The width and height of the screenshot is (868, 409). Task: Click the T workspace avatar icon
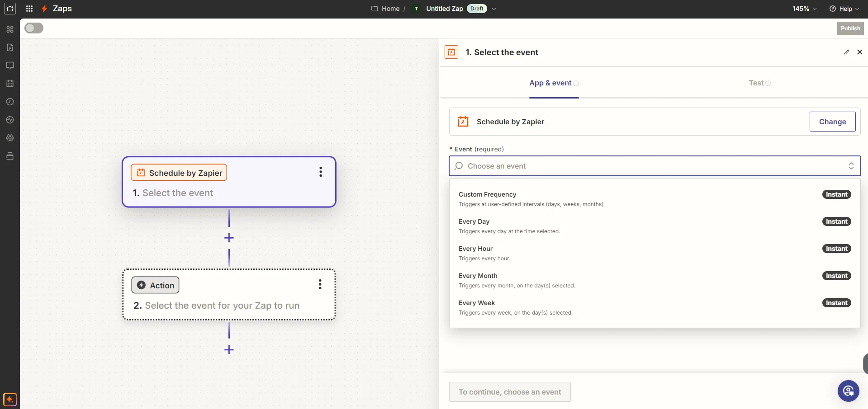coord(417,9)
